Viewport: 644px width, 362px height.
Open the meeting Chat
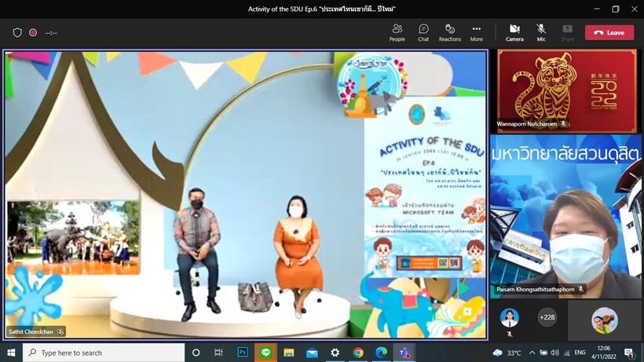(423, 32)
